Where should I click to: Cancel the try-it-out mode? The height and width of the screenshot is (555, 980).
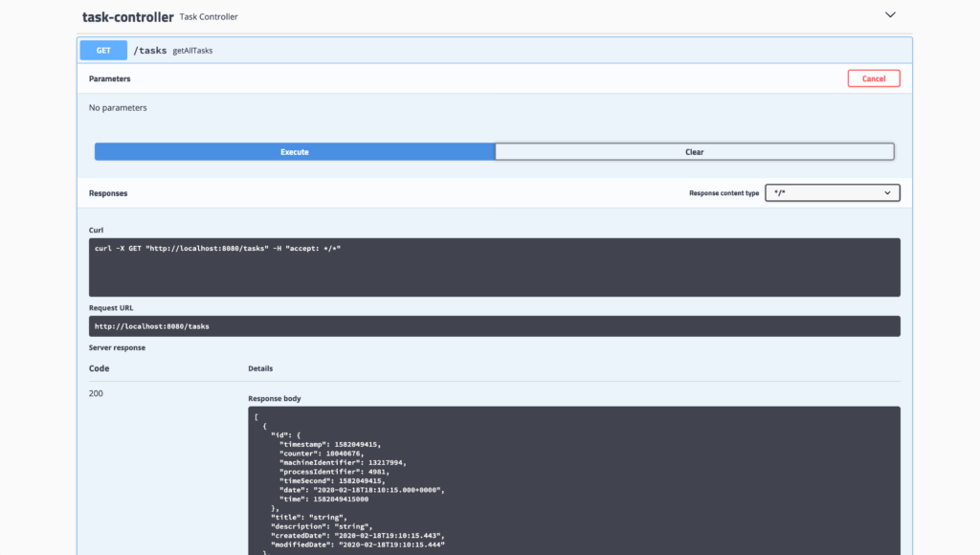point(873,78)
